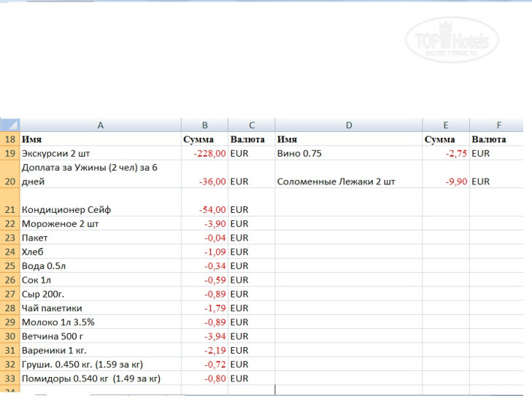Select column F header
Image resolution: width=532 pixels, height=401 pixels.
pos(499,125)
